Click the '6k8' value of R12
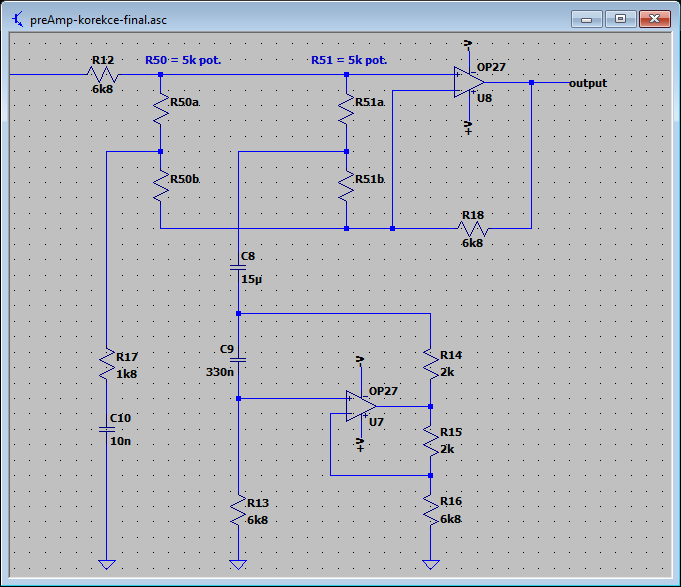Image resolution: width=681 pixels, height=587 pixels. [102, 89]
